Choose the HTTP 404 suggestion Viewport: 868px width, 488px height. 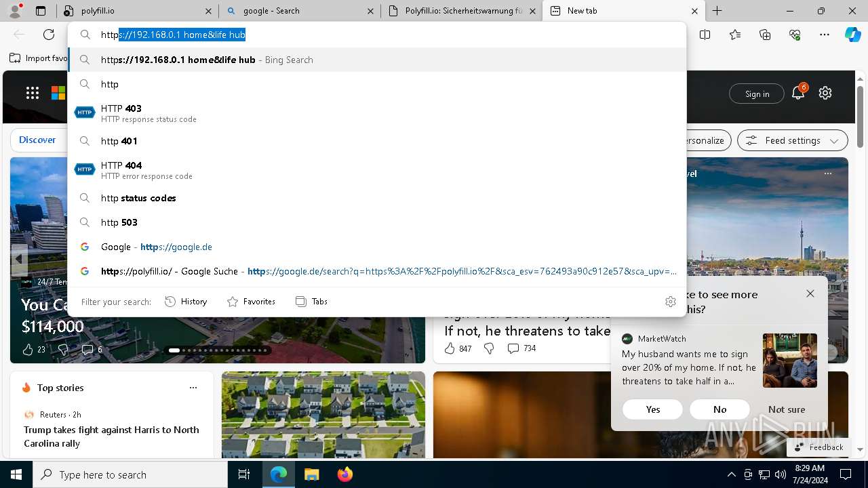pyautogui.click(x=377, y=170)
